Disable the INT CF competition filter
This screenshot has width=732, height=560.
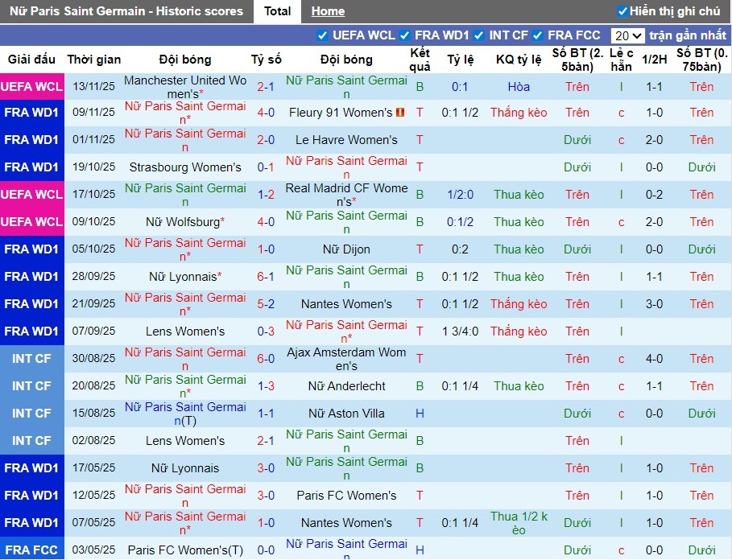(x=479, y=35)
